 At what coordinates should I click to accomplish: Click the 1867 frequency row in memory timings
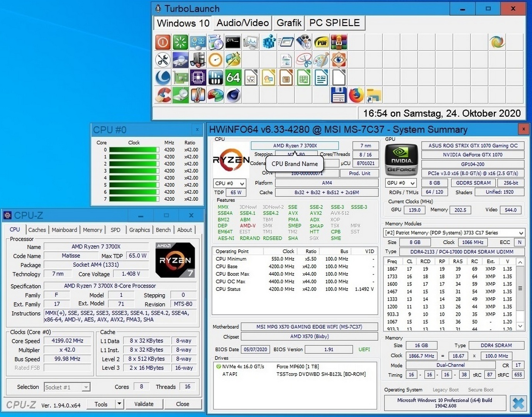[x=450, y=269]
